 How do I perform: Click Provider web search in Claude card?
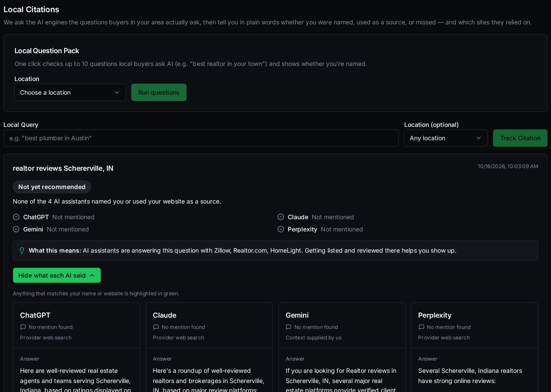178,337
